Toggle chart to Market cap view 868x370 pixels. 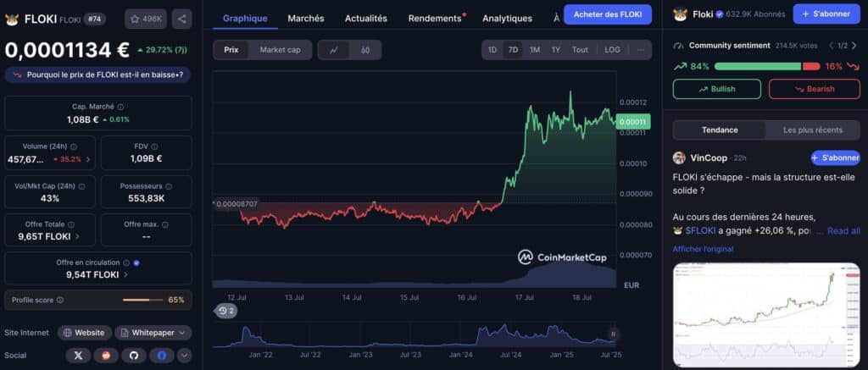280,50
